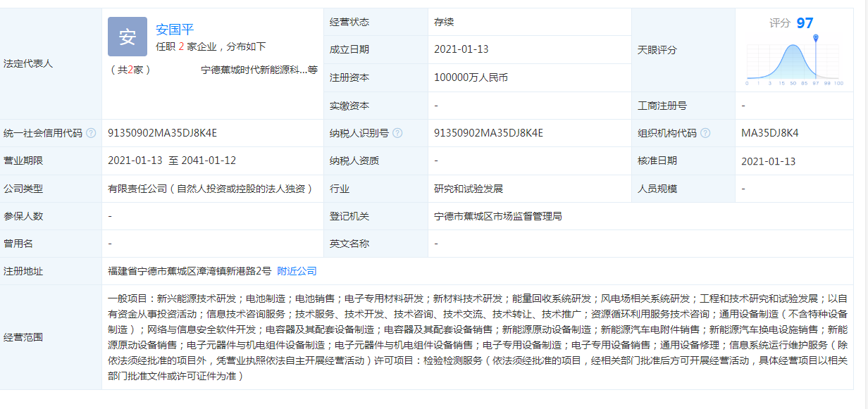
Task: Click the 实缴资本 label
Action: click(349, 106)
